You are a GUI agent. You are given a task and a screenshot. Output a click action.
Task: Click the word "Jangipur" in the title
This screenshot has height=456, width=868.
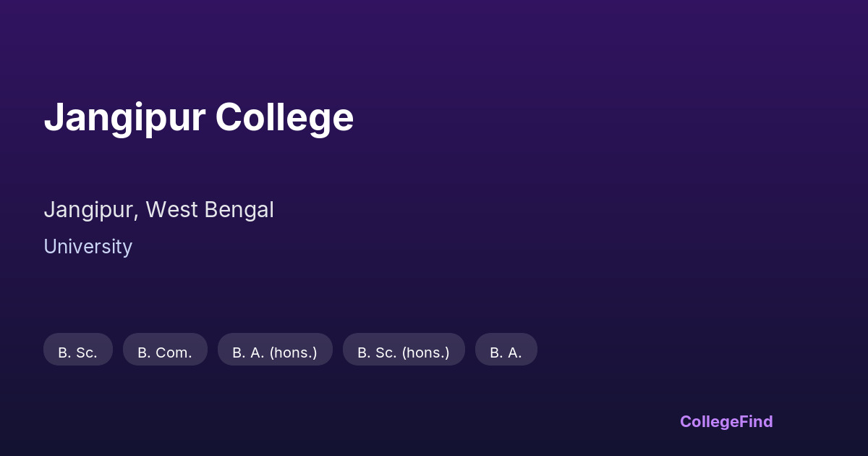click(x=124, y=117)
